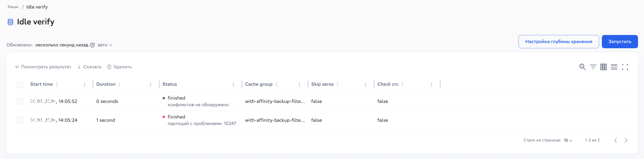
Task: Open Start time column options menu
Action: [x=85, y=85]
